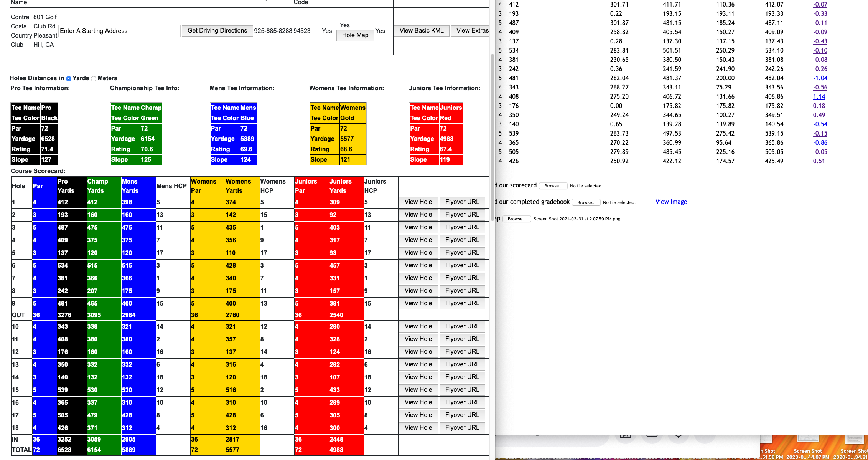
Task: Click phone number 925-685-8288
Action: (x=273, y=31)
